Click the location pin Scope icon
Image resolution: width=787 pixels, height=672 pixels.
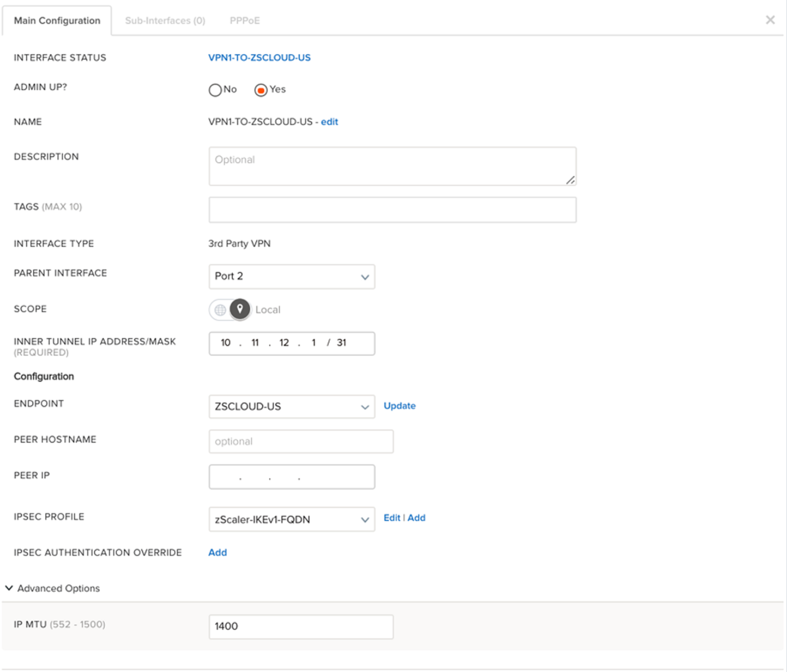pyautogui.click(x=240, y=309)
